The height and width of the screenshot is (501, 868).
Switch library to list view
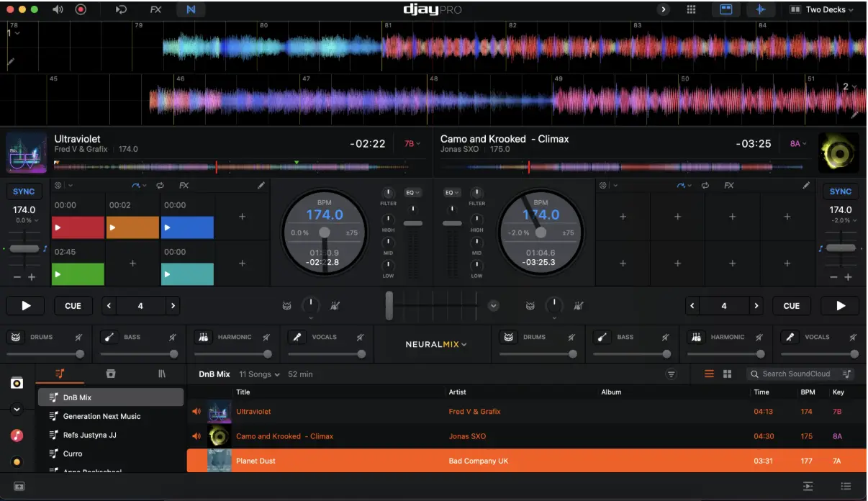709,374
